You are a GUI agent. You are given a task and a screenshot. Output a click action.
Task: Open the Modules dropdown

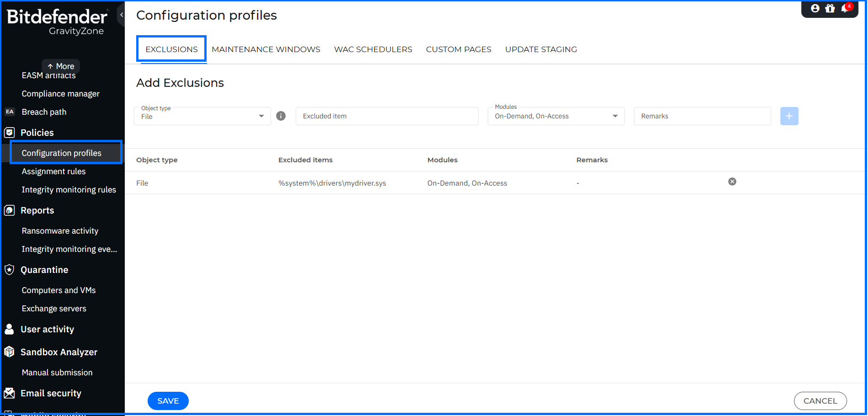tap(556, 116)
